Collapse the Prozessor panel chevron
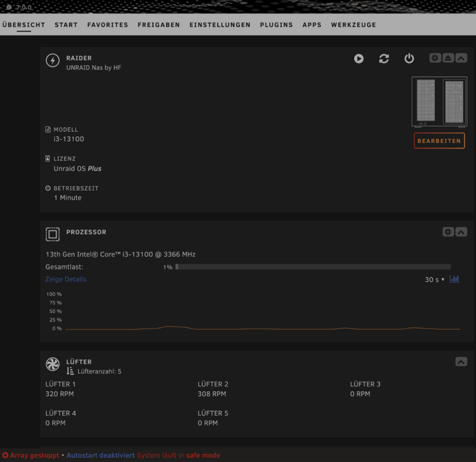The image size is (476, 462). point(461,232)
